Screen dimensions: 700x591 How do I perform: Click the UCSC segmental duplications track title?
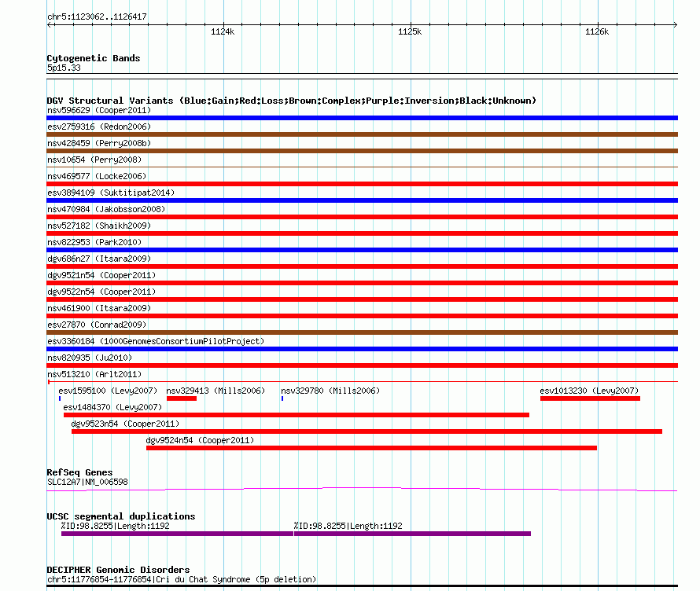121,516
